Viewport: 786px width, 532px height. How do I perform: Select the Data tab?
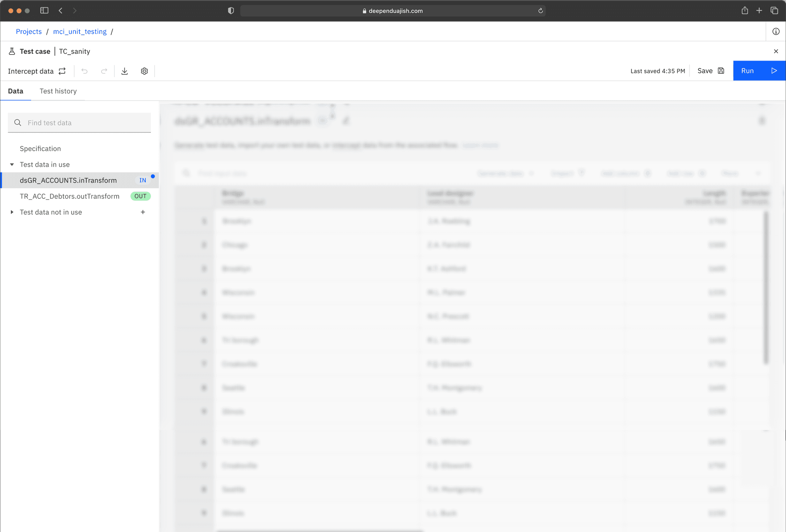click(x=15, y=91)
